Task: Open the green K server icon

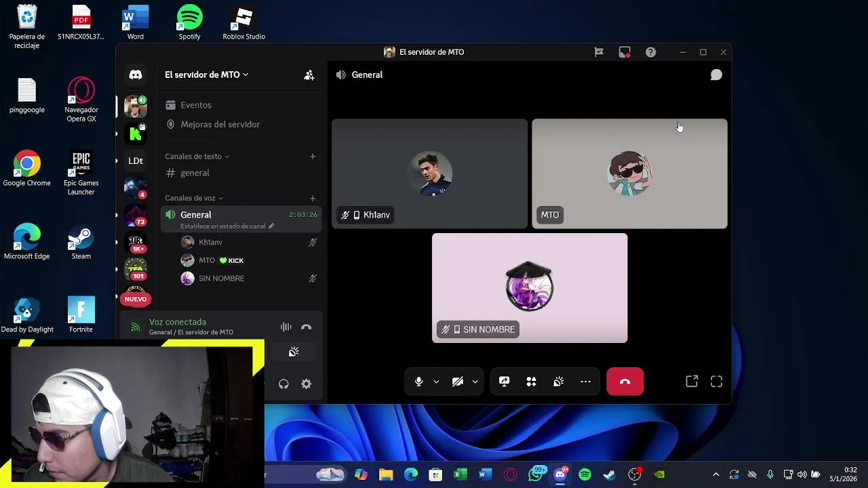Action: [136, 134]
